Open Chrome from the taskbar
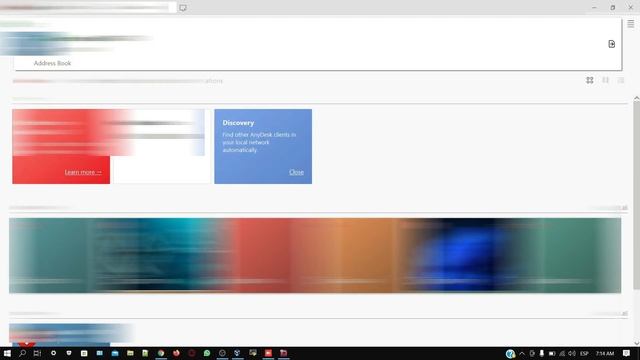The height and width of the screenshot is (360, 640). click(x=161, y=353)
